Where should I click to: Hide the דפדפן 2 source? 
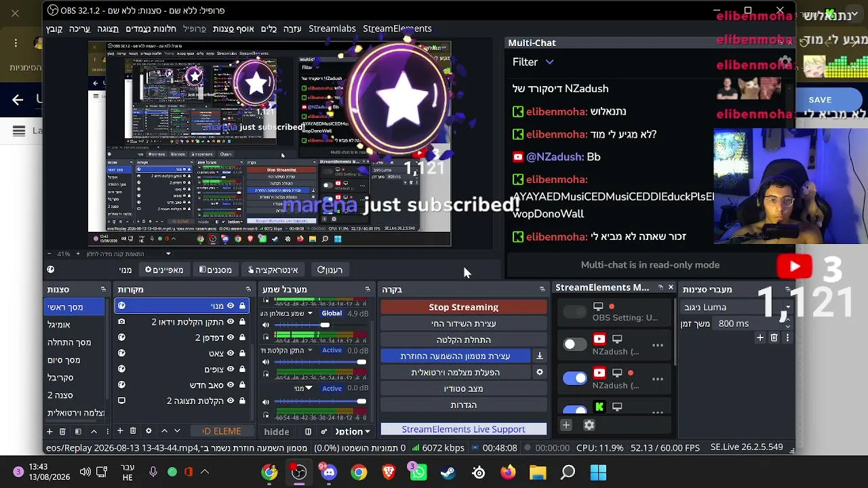pyautogui.click(x=231, y=338)
